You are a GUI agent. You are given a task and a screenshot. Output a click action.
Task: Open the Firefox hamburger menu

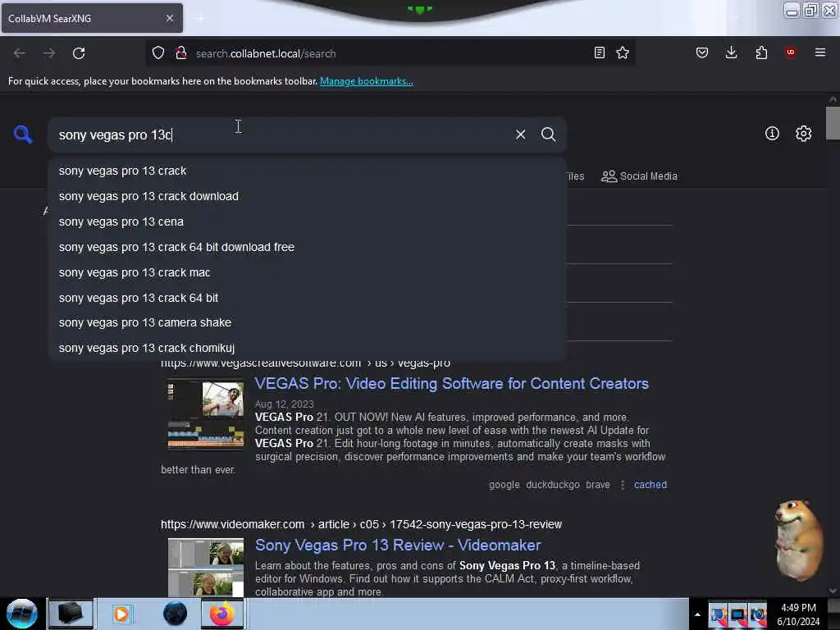pyautogui.click(x=820, y=52)
